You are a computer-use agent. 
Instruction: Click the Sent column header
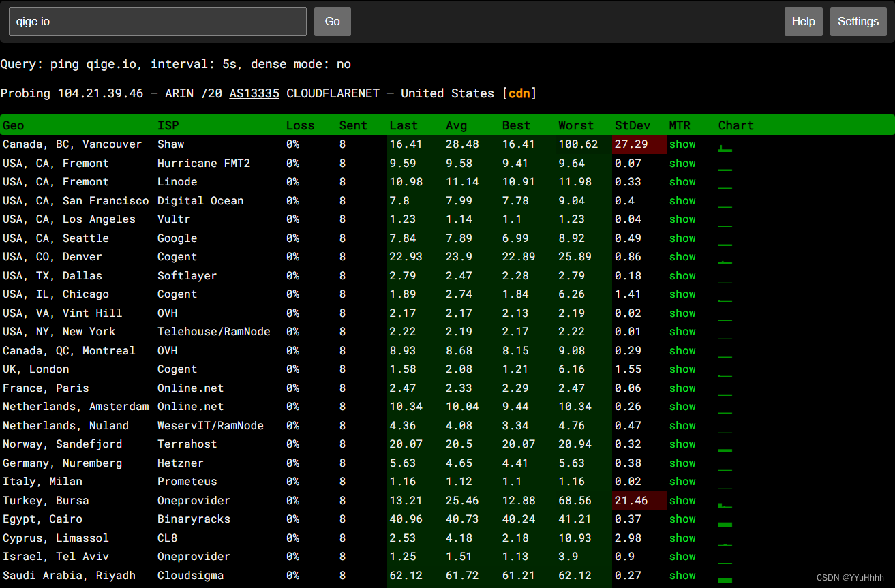point(353,125)
